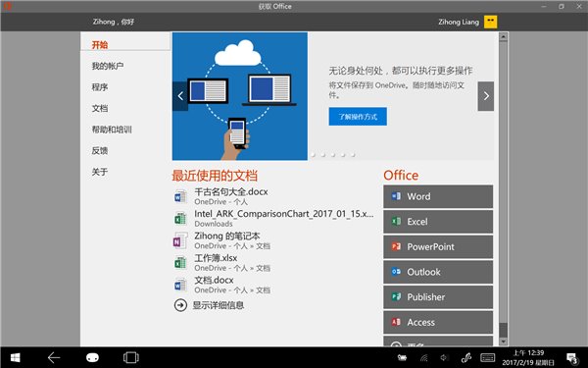Image resolution: width=588 pixels, height=368 pixels.
Task: Open Zihong 的笔记本 notebook
Action: pyautogui.click(x=227, y=236)
